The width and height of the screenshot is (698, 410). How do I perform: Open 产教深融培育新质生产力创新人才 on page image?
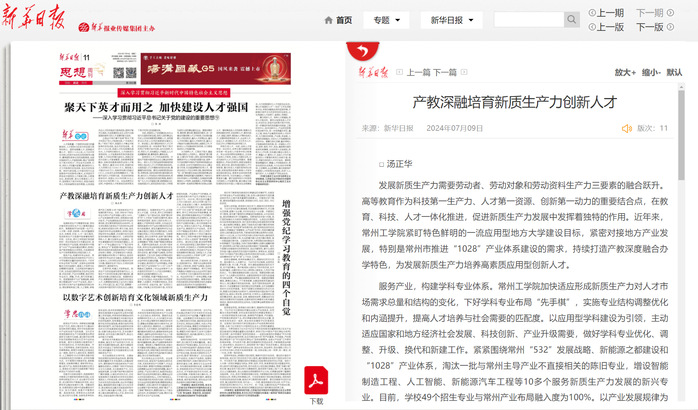coord(116,196)
